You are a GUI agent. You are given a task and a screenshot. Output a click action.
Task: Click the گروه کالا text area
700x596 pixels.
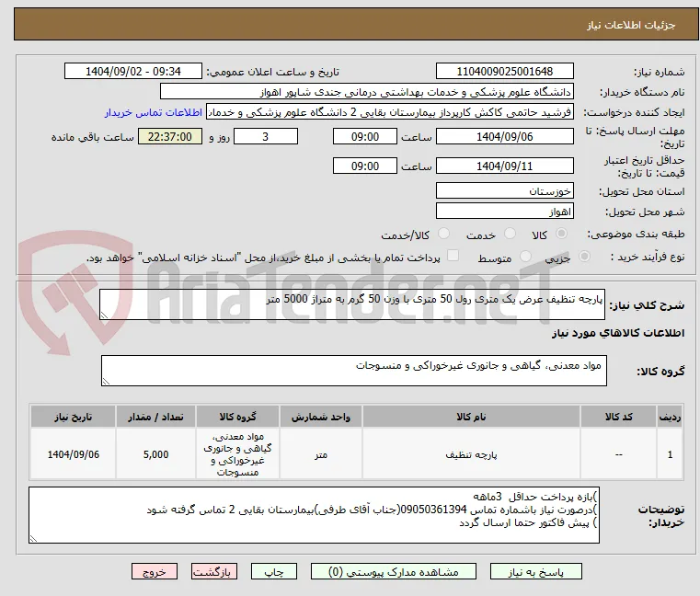click(353, 371)
